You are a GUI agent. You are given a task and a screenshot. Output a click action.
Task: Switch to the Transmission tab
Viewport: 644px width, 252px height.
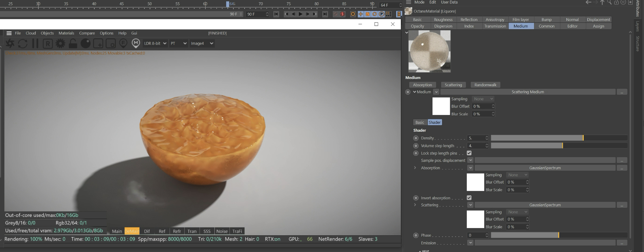coord(495,26)
